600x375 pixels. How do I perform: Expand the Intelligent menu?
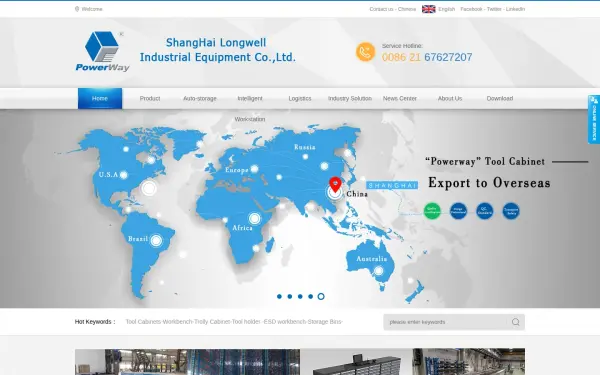[x=250, y=98]
